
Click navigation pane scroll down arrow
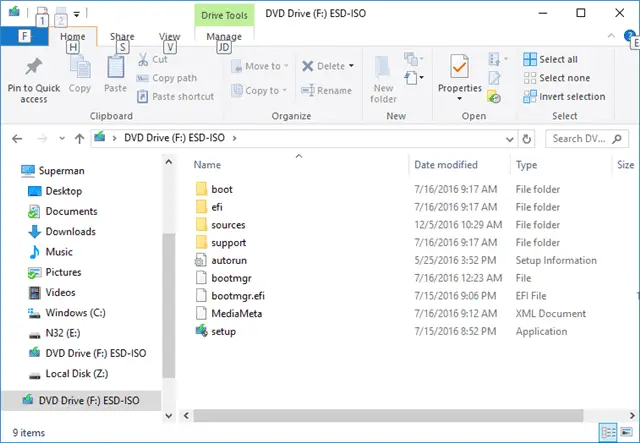pyautogui.click(x=169, y=416)
